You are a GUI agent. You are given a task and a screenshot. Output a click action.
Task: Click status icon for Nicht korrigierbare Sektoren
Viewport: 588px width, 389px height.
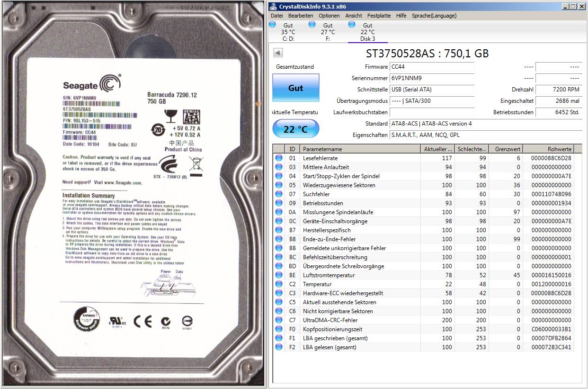pyautogui.click(x=279, y=311)
